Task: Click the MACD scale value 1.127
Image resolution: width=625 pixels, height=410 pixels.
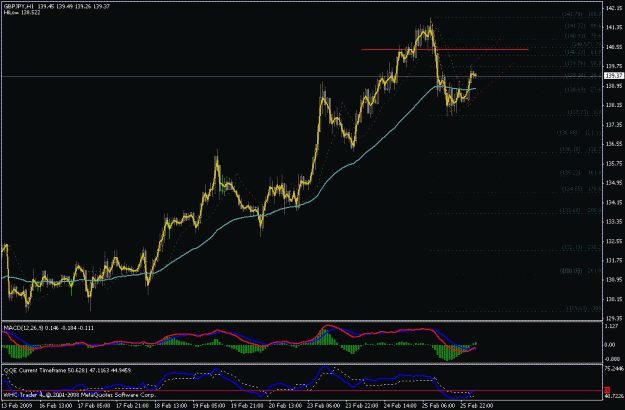Action: (611, 326)
